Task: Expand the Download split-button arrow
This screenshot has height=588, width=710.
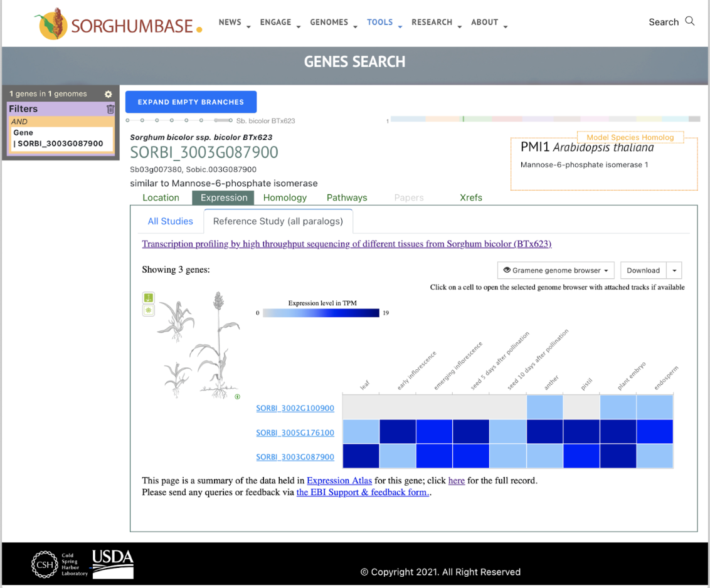Action: 674,270
